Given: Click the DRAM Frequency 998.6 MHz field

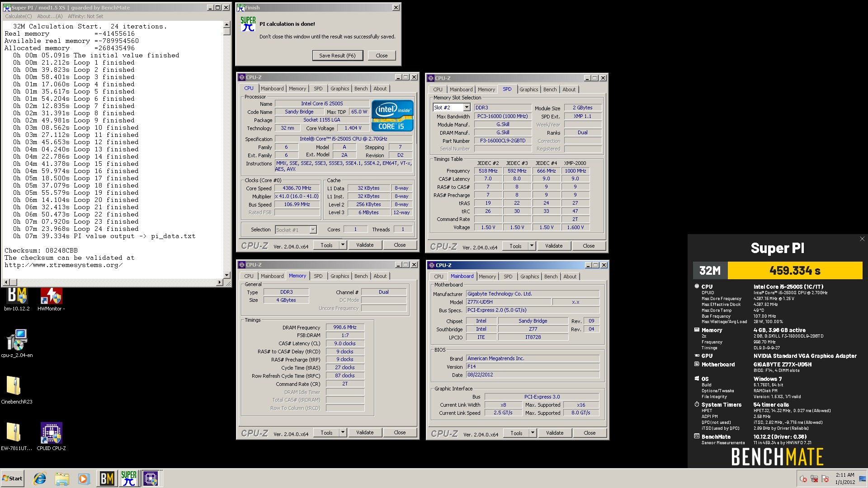Looking at the screenshot, I should [345, 327].
